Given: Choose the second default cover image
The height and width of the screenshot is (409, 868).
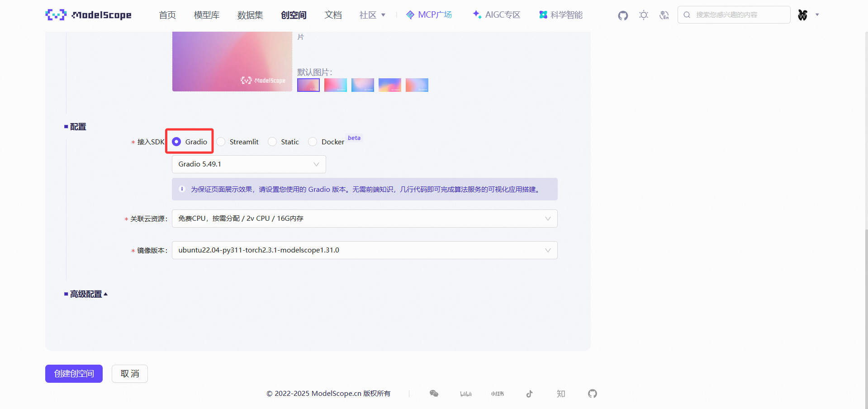Looking at the screenshot, I should (x=336, y=85).
